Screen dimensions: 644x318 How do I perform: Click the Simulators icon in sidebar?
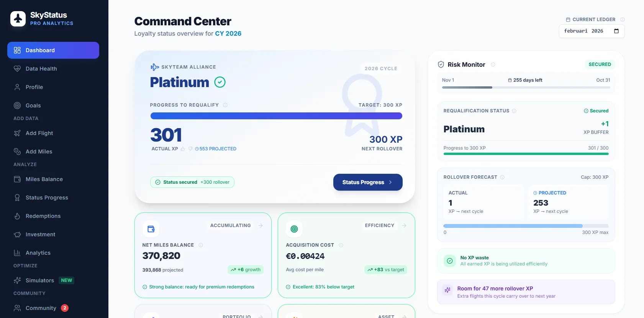18,280
